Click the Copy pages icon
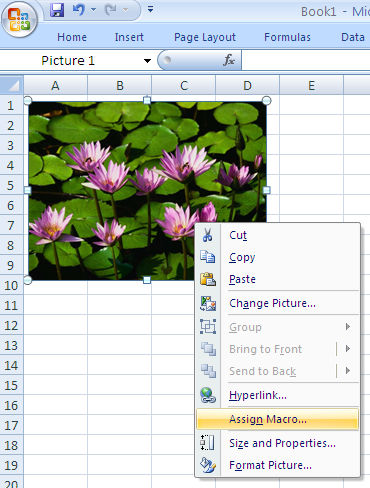Screen dimensions: 370x488 point(208,257)
